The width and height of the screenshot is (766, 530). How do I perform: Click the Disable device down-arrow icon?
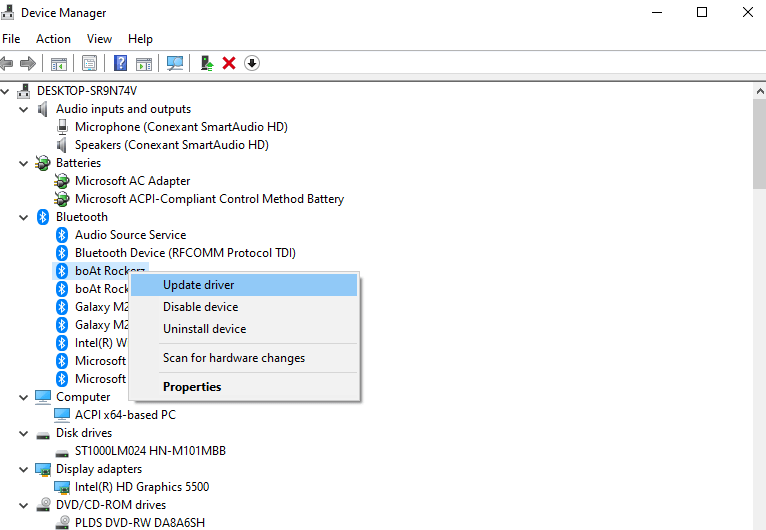pyautogui.click(x=252, y=63)
